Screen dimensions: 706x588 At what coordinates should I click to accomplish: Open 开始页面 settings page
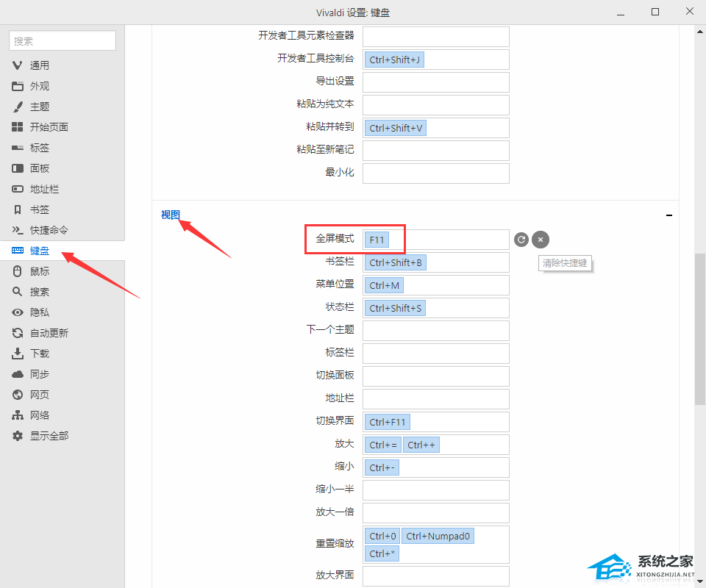pos(49,127)
